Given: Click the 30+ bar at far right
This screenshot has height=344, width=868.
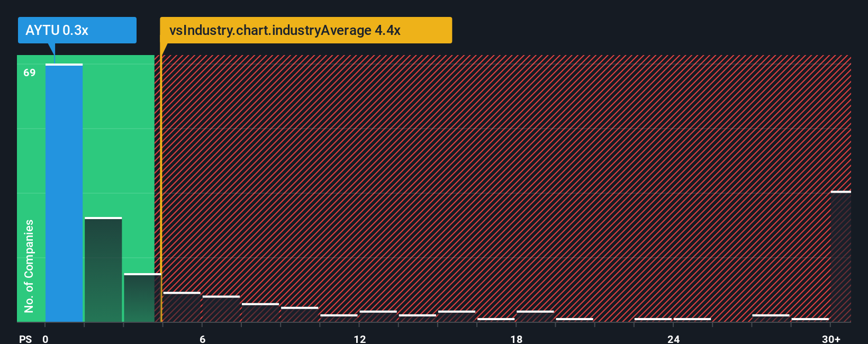Looking at the screenshot, I should [x=841, y=257].
